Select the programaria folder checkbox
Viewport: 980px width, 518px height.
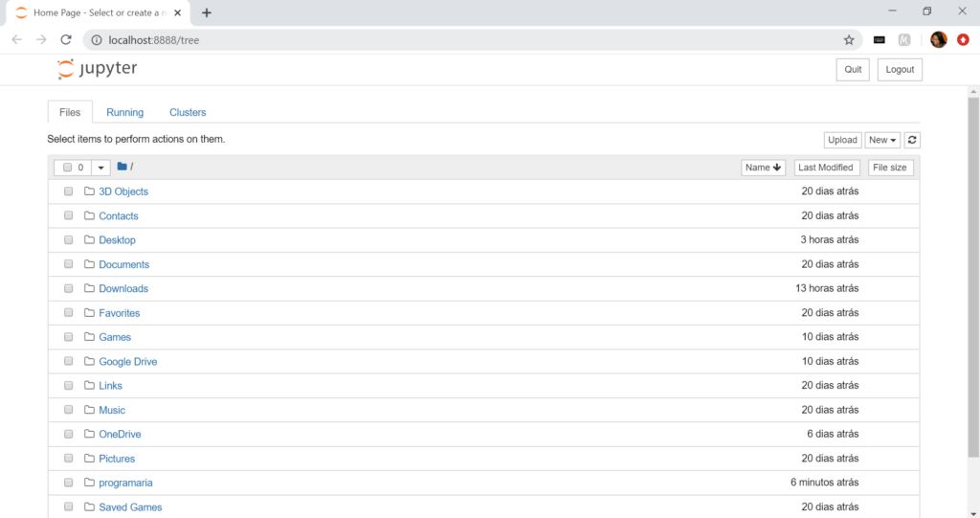coord(69,483)
